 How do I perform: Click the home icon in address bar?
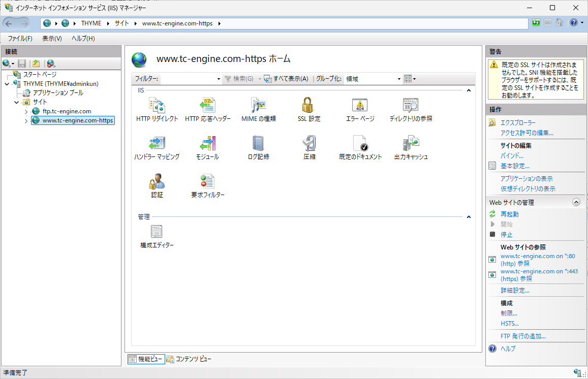(x=560, y=23)
